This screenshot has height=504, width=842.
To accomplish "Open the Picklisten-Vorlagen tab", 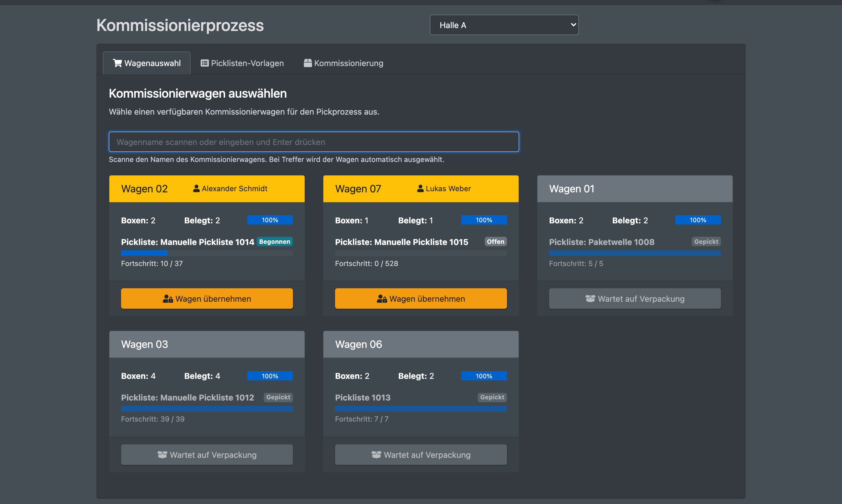I will coord(242,63).
